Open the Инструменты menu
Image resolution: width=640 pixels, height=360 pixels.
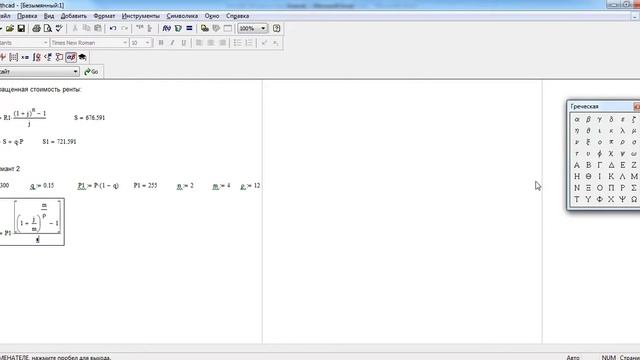pos(141,16)
